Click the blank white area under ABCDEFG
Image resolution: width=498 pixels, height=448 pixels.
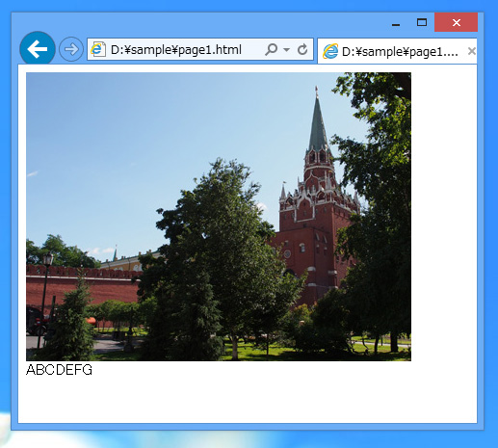tap(248, 400)
